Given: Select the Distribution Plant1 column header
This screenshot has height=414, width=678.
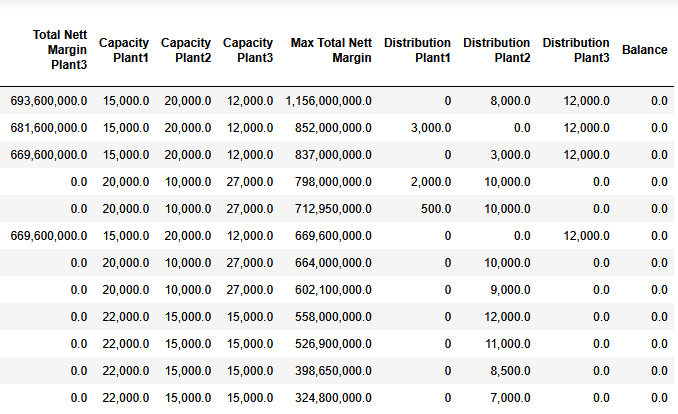Looking at the screenshot, I should tap(417, 50).
